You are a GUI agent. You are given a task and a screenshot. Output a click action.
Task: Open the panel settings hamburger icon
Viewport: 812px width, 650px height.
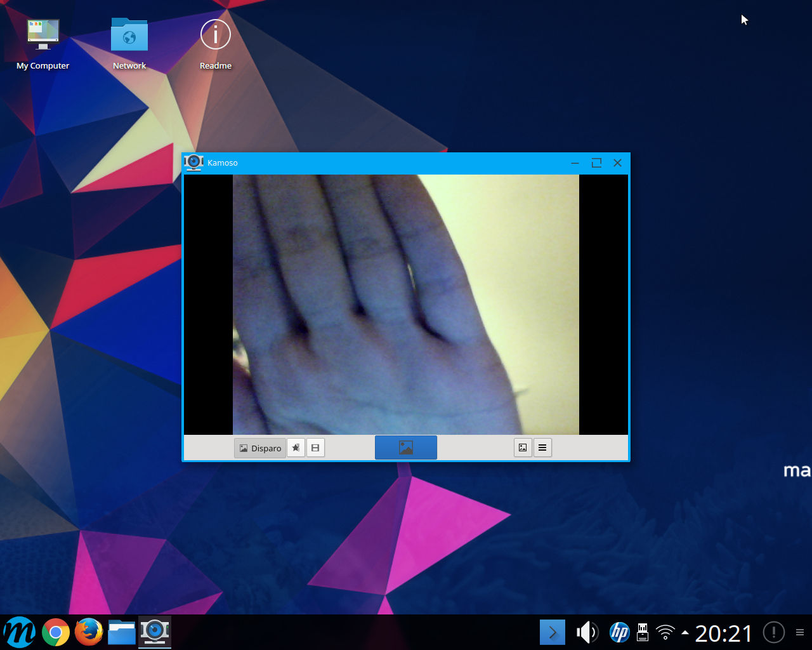point(800,632)
